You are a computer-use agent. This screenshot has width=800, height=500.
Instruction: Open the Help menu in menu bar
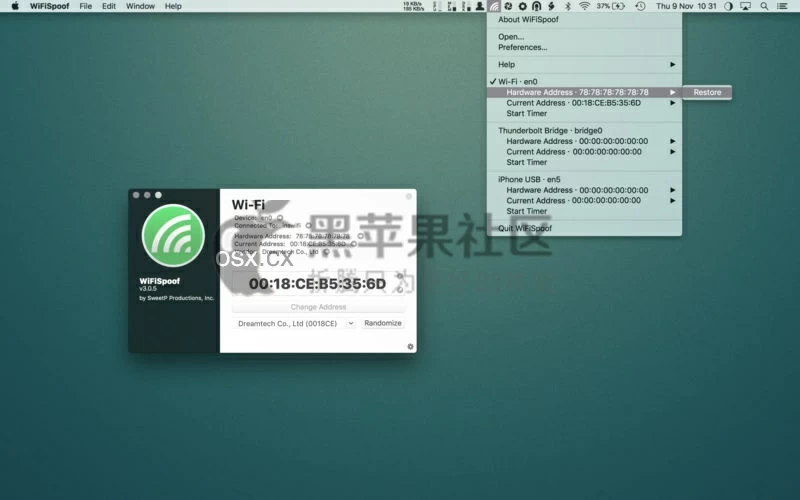tap(173, 6)
